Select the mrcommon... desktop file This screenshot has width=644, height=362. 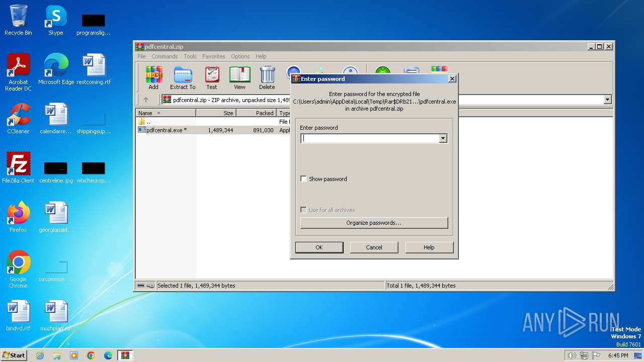[55, 271]
